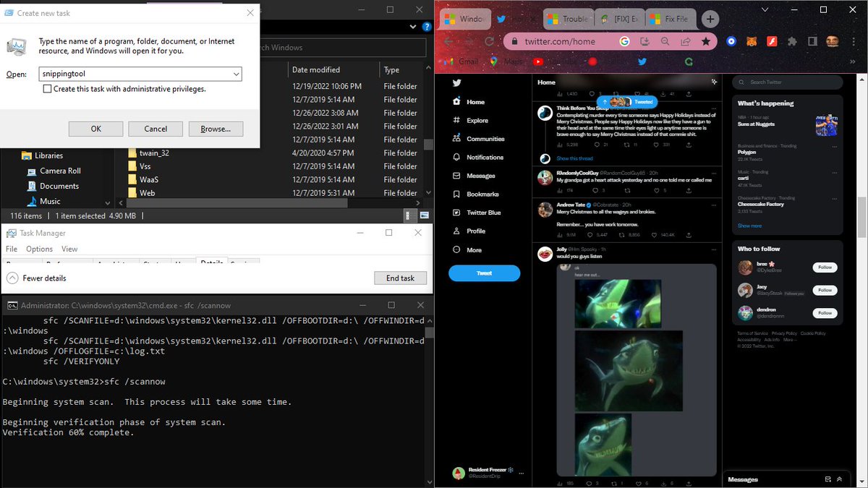Click the twitter.com/home address bar
The width and height of the screenshot is (868, 488).
(610, 41)
